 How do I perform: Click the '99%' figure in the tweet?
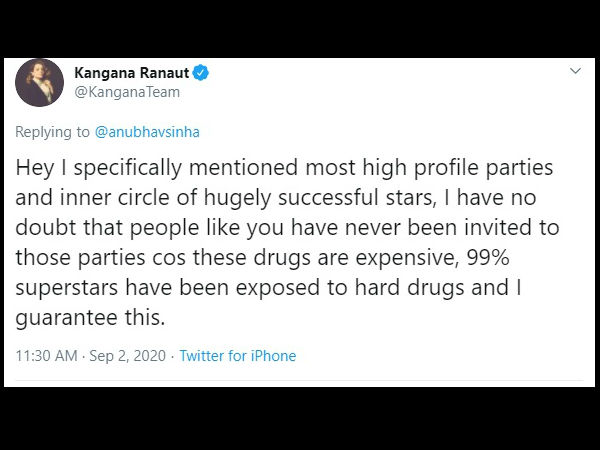coord(488,258)
